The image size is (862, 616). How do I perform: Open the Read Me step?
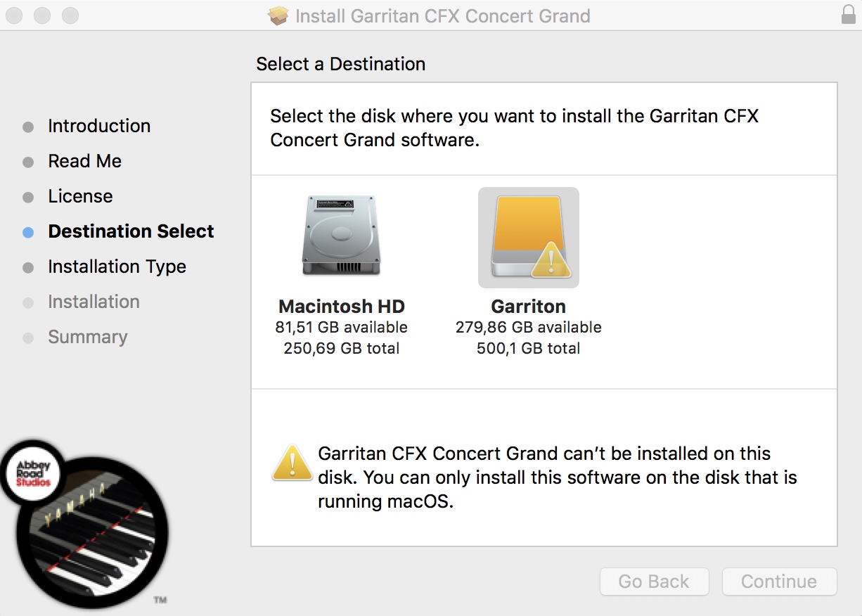84,161
